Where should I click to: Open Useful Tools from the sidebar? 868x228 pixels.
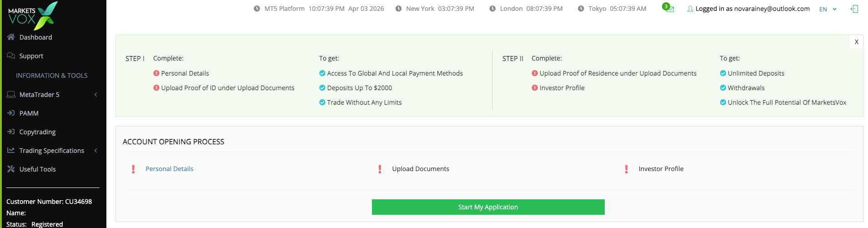pyautogui.click(x=37, y=169)
